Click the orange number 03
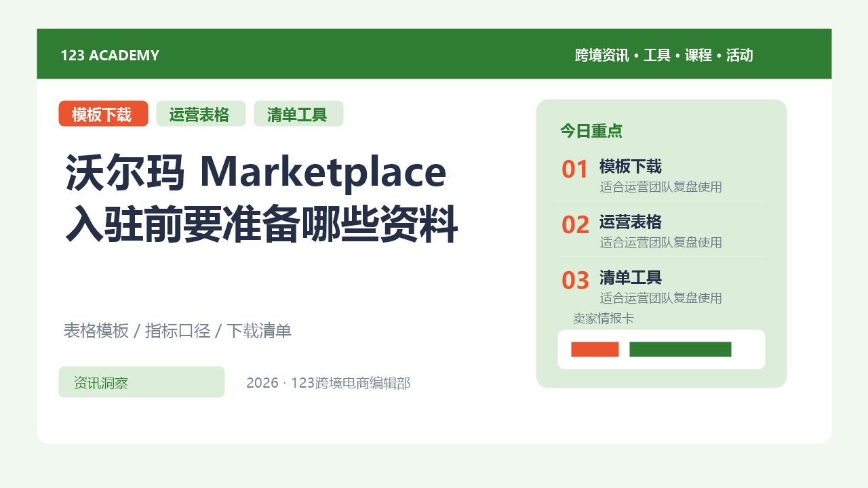Viewport: 868px width, 488px height. [x=575, y=281]
